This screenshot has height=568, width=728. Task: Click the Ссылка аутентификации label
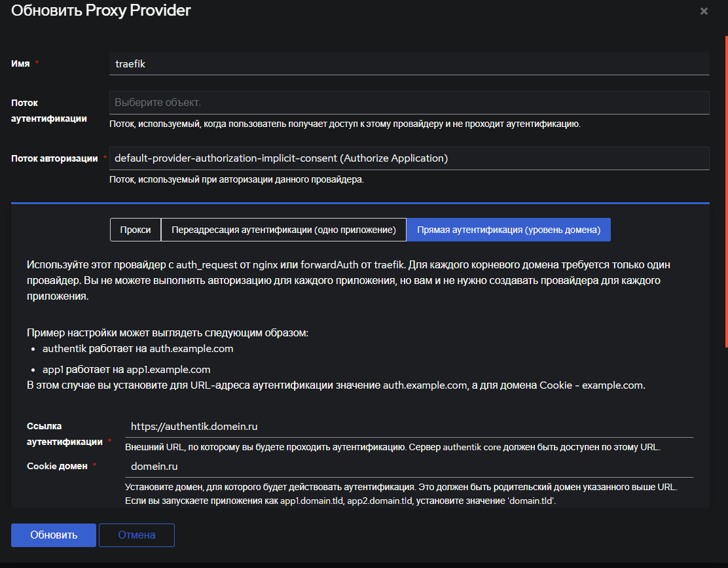(x=64, y=433)
